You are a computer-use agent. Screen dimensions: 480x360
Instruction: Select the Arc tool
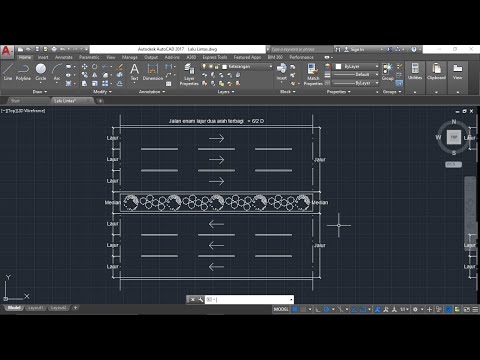click(57, 72)
